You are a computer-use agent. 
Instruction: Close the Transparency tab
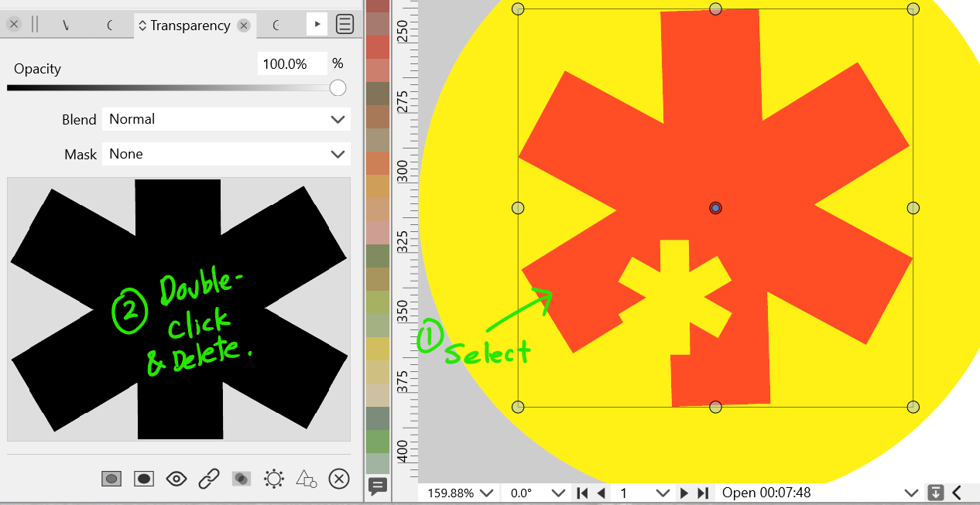(x=244, y=26)
